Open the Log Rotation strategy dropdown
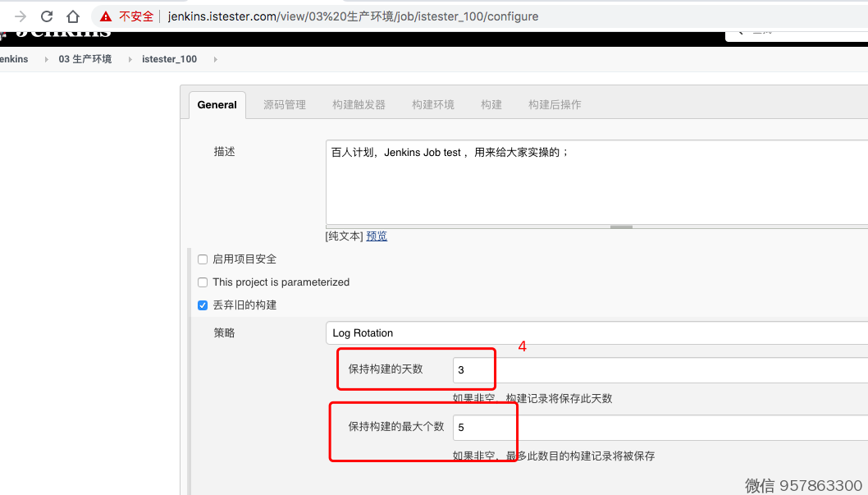Screen dimensions: 868x495 [596, 333]
